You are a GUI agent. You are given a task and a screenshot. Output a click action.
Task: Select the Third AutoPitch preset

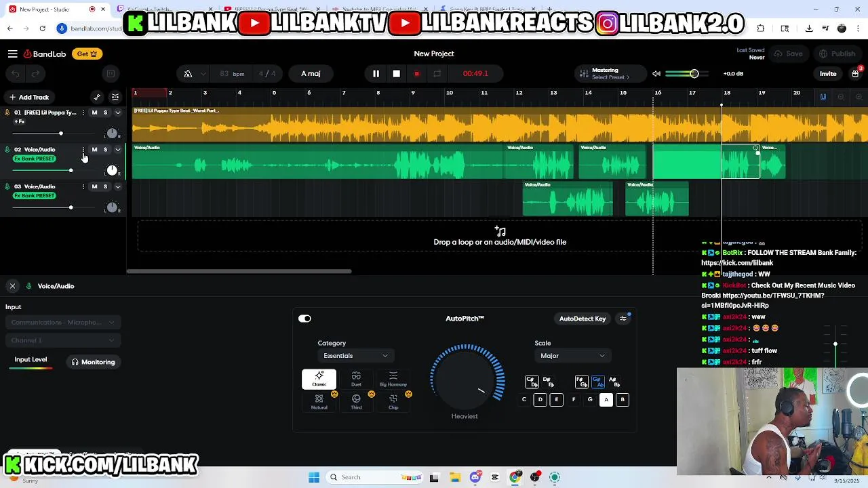click(356, 401)
